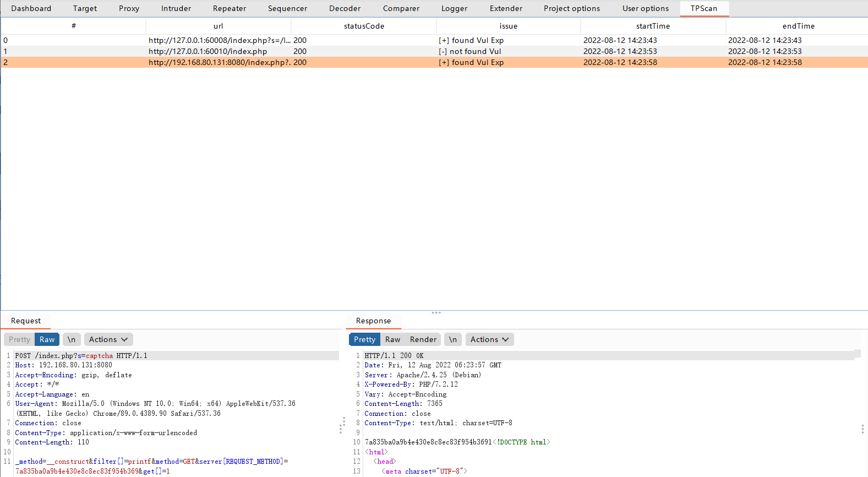Toggle request \n non-printable characters button

[72, 339]
